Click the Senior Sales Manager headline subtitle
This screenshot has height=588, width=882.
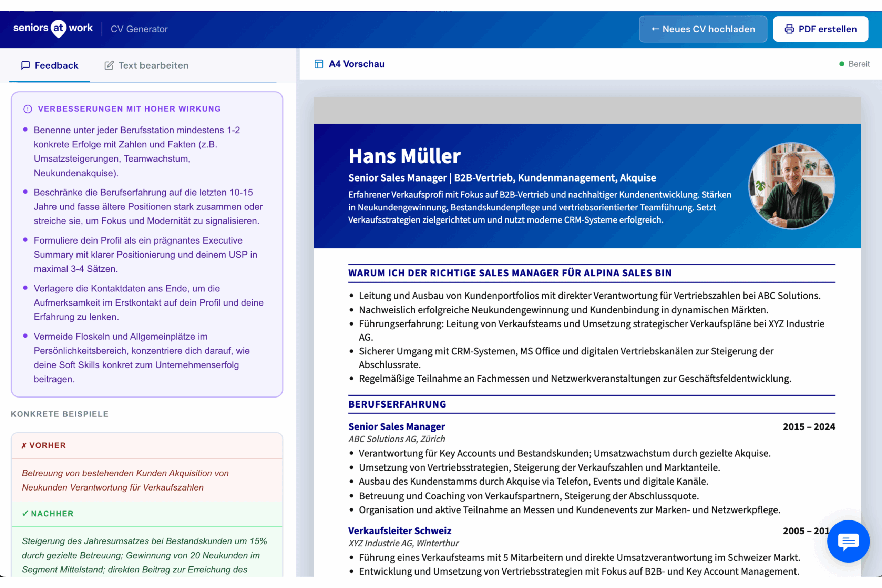tap(502, 178)
